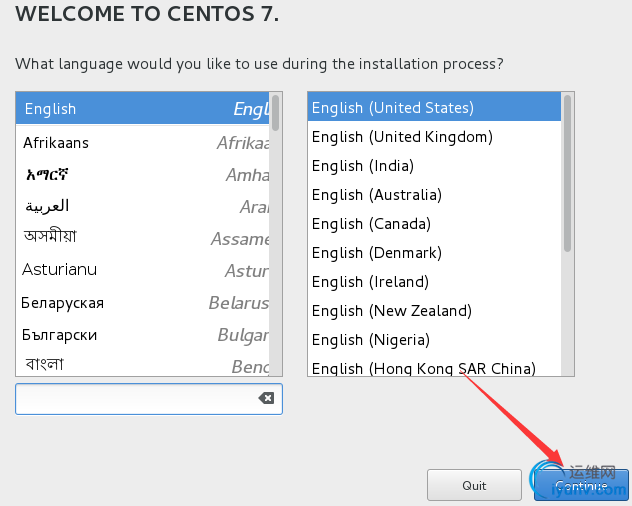
Task: Click the language list scrollbar thumb
Action: [275, 113]
